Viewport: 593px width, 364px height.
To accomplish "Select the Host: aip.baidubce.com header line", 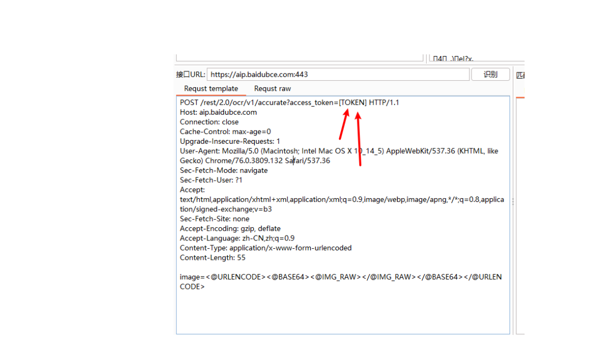I will point(220,112).
